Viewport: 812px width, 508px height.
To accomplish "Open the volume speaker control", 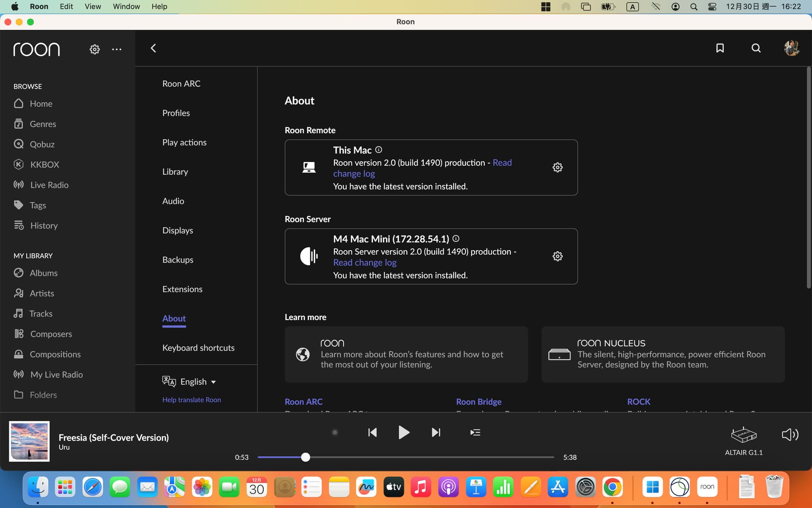I will tap(790, 434).
